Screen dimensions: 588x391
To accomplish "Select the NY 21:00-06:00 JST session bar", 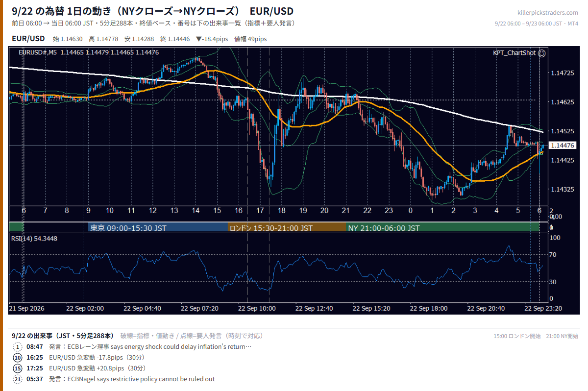I will [442, 228].
